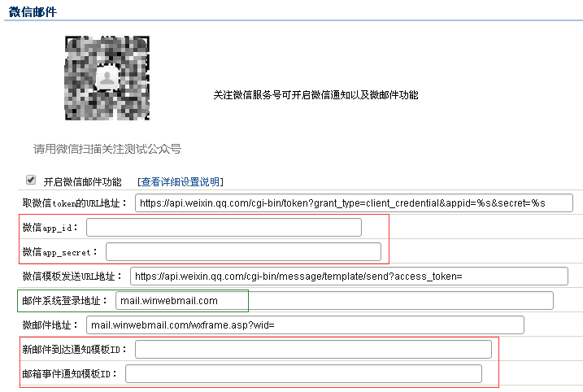Screen dimensions: 583x392
Task: Click the text 请用微信扫描关注测试公众号
Action: tap(107, 149)
